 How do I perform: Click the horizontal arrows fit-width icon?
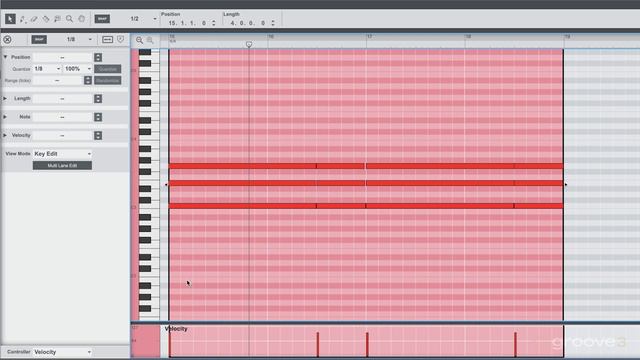[107, 40]
